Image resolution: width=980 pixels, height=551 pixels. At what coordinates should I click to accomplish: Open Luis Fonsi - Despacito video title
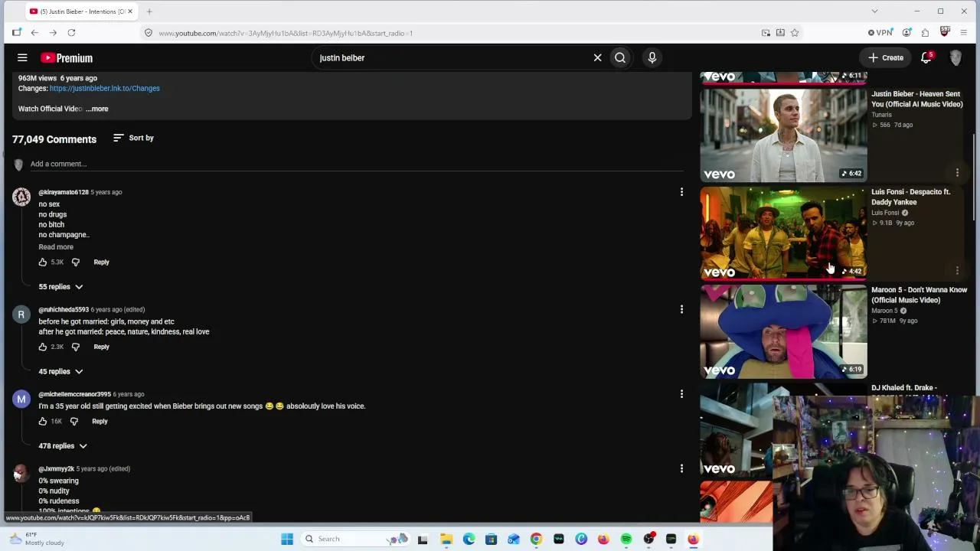tap(910, 197)
